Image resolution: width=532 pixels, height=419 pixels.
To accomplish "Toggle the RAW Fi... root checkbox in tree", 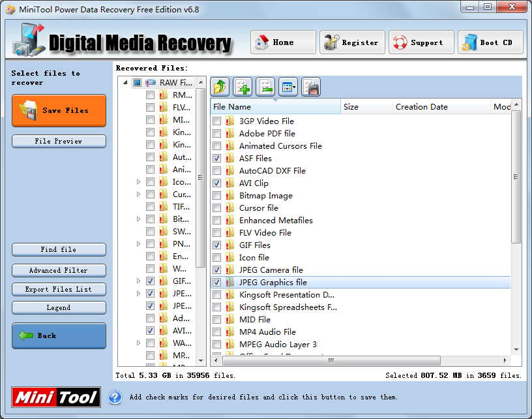I will click(137, 82).
